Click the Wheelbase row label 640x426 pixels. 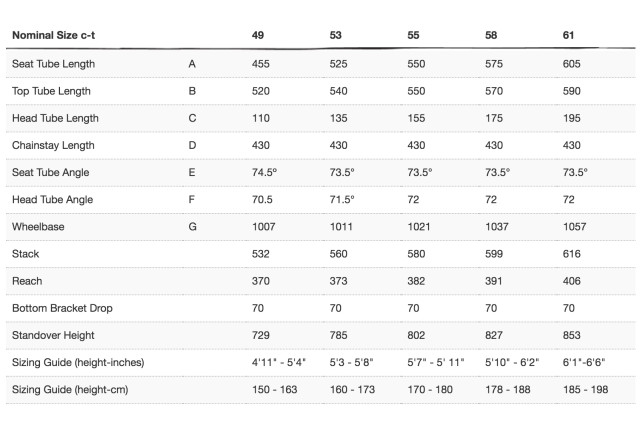(x=38, y=227)
